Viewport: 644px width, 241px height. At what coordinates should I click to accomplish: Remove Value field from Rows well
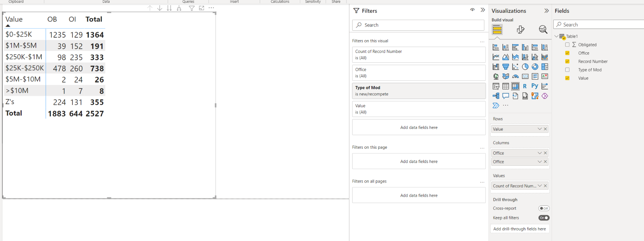pos(545,129)
